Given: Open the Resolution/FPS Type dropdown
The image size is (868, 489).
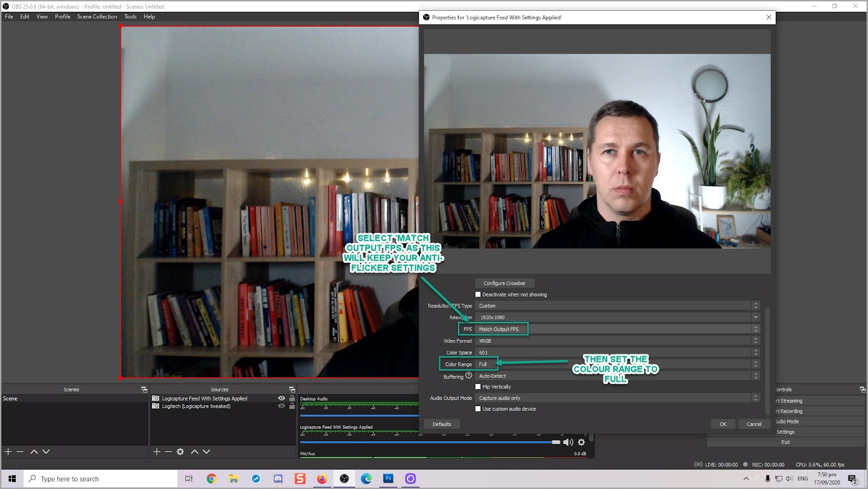Looking at the screenshot, I should tap(617, 306).
